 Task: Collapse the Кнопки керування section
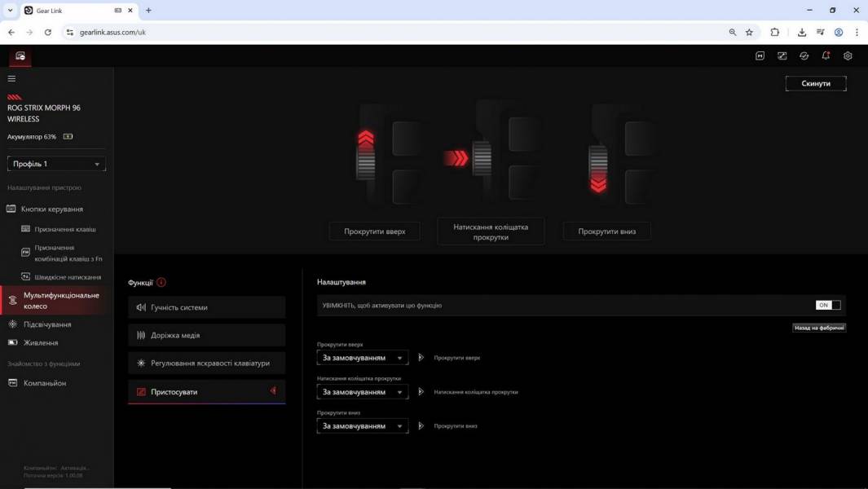click(53, 209)
